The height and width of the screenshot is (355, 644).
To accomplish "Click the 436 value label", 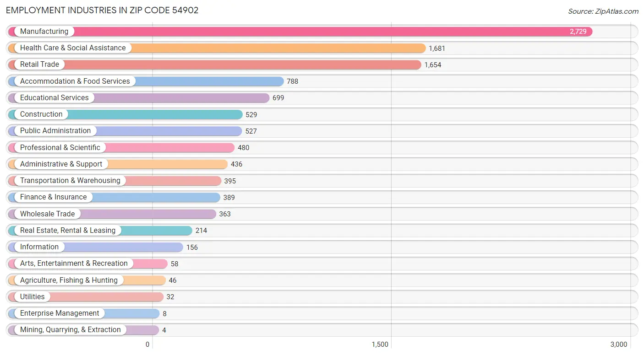I will click(x=237, y=164).
